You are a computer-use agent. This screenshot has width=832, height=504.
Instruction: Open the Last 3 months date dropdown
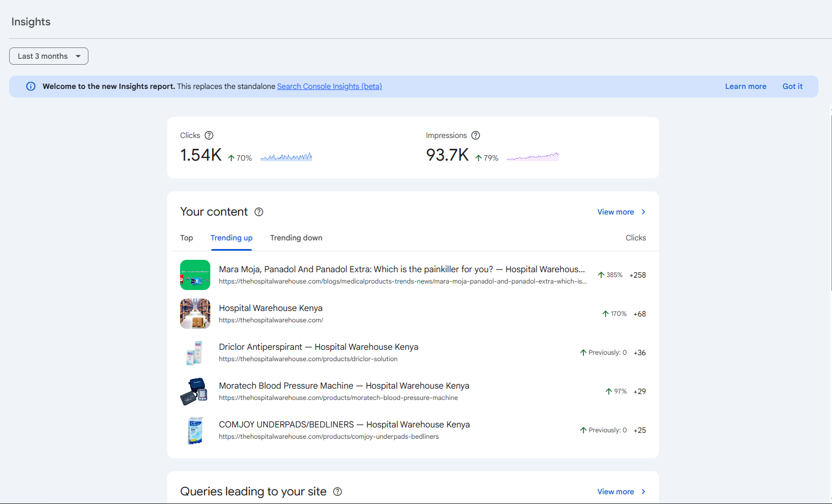click(x=49, y=56)
